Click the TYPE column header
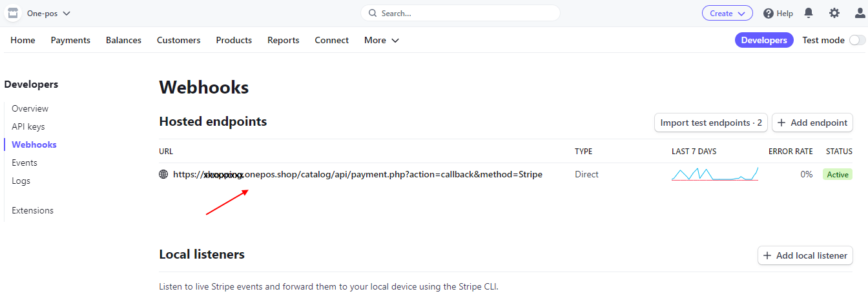 coord(583,152)
